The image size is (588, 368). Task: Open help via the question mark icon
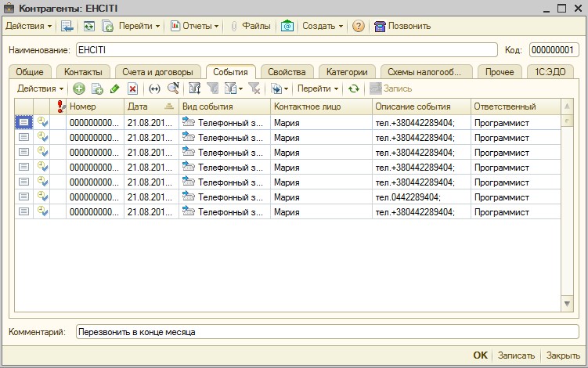(359, 26)
